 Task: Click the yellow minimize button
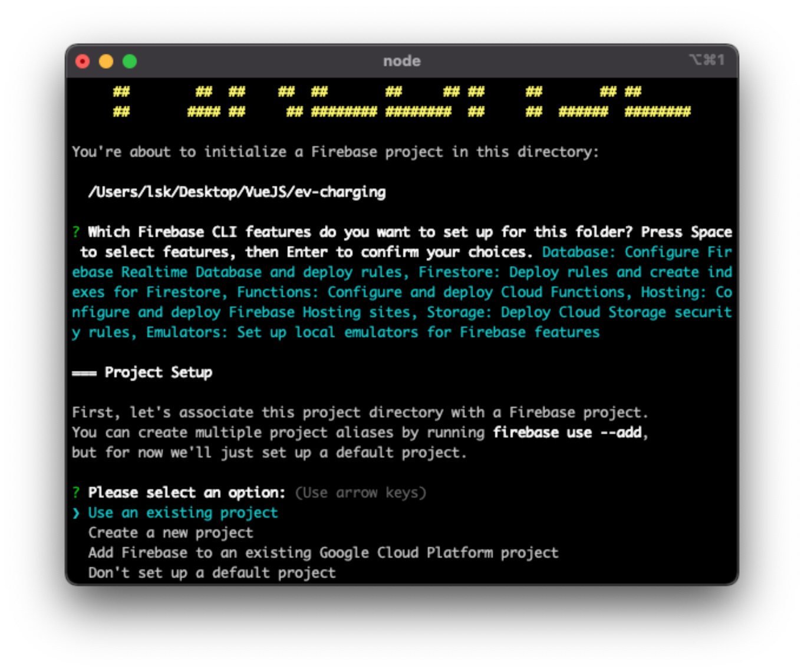106,61
